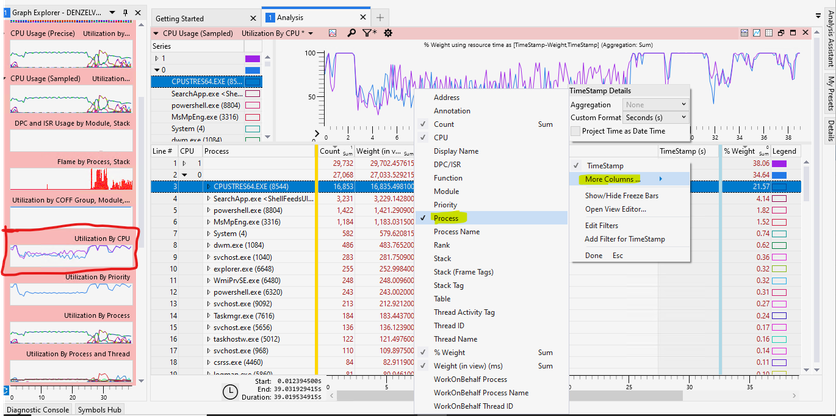
Task: Add the Address column
Action: click(446, 98)
